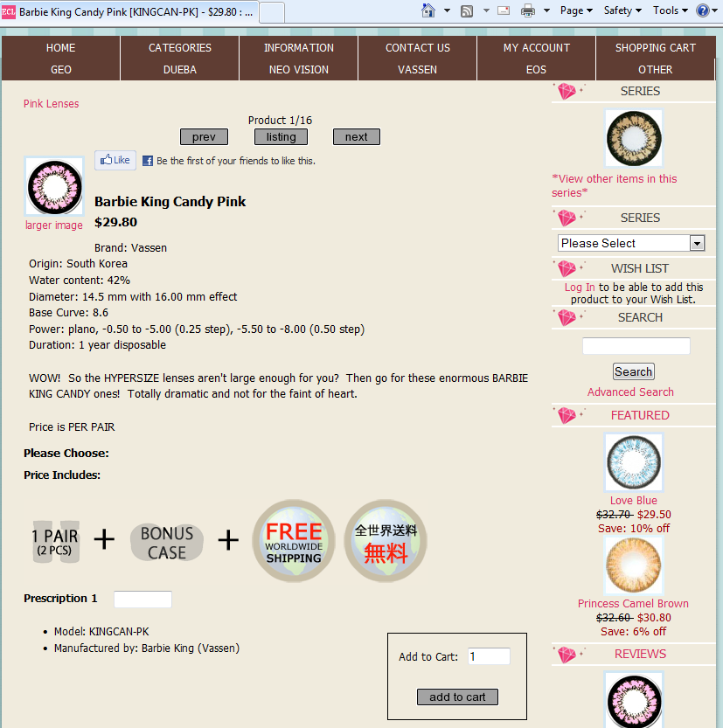Open the Tools menu

point(670,10)
